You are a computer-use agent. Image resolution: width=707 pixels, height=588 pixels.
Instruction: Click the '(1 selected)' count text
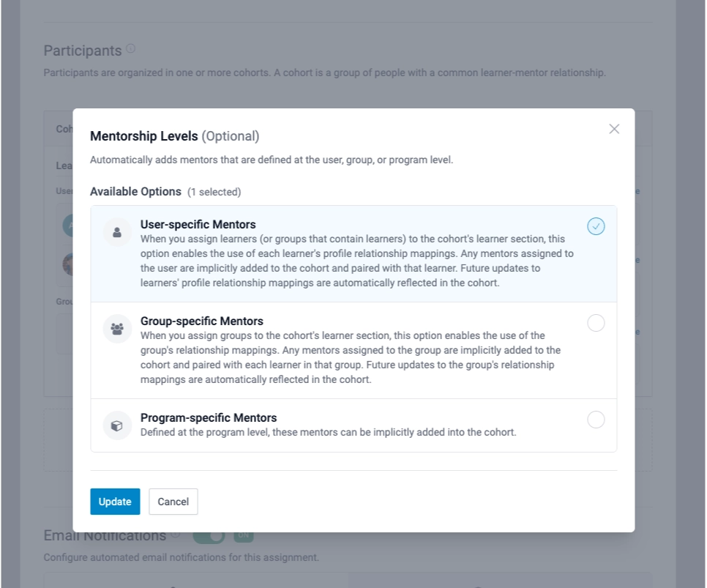click(x=214, y=192)
